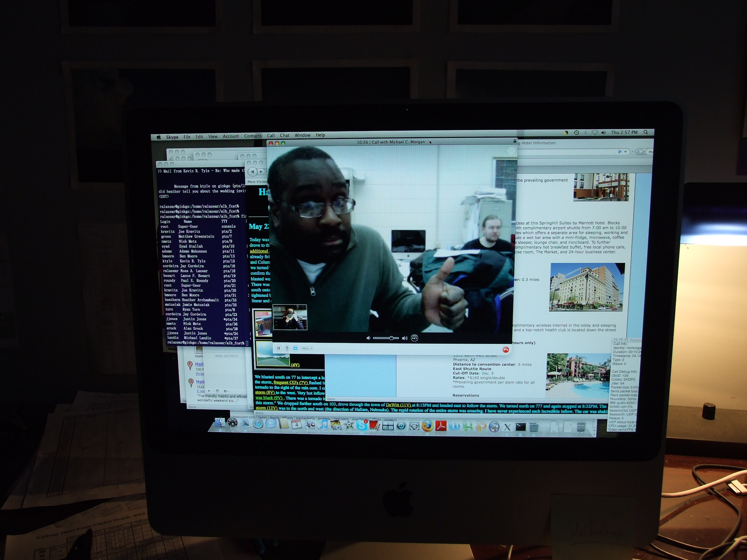Open the Window menu
This screenshot has height=560, width=747.
302,135
